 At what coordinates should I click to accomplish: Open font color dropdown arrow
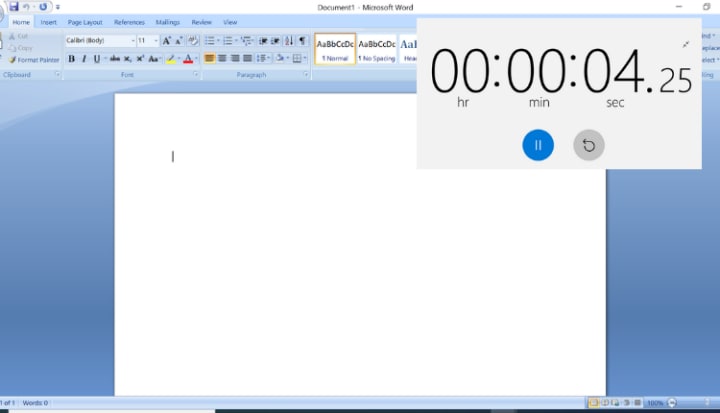(x=196, y=59)
